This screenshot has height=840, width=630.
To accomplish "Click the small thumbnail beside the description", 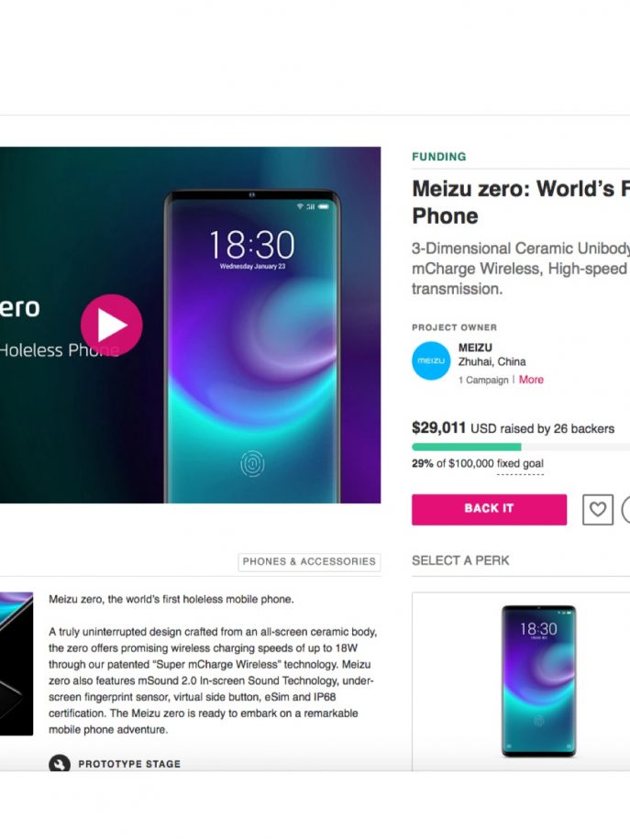I will point(17,663).
